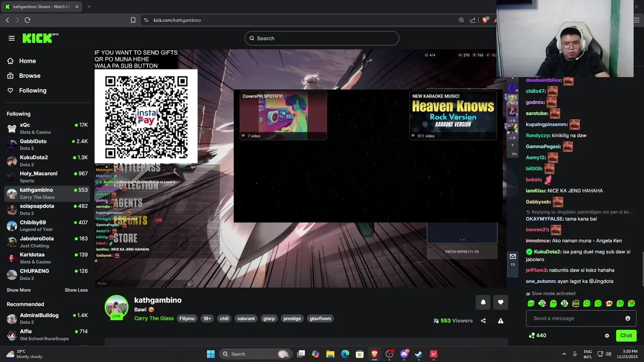Open GabbiDoto channel in Following
Screen dimensions: 644x362
coord(47,145)
